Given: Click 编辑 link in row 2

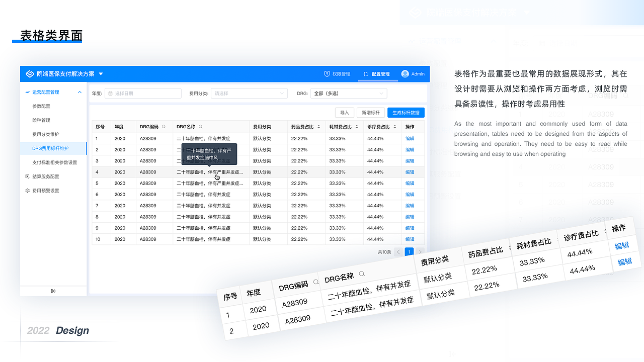Looking at the screenshot, I should pyautogui.click(x=410, y=150).
